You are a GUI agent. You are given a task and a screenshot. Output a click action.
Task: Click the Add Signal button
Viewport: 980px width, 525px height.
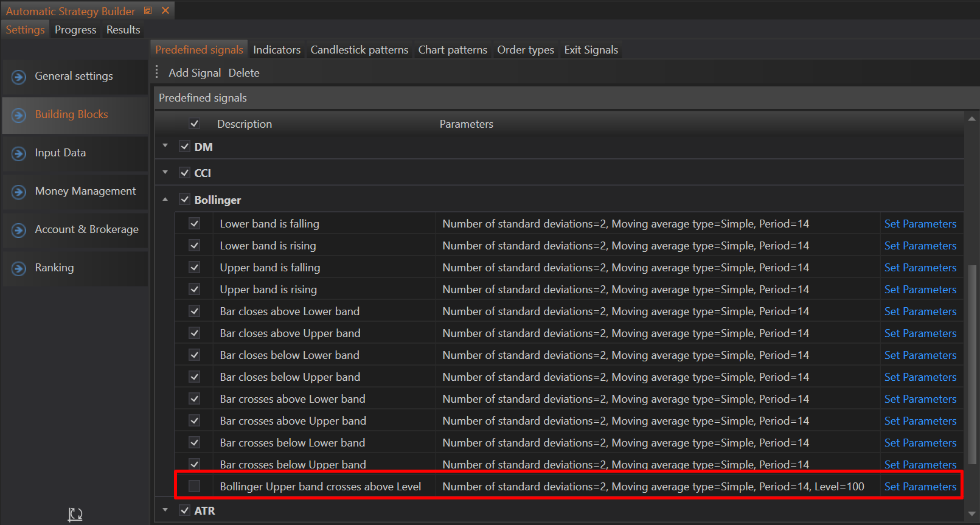point(194,73)
